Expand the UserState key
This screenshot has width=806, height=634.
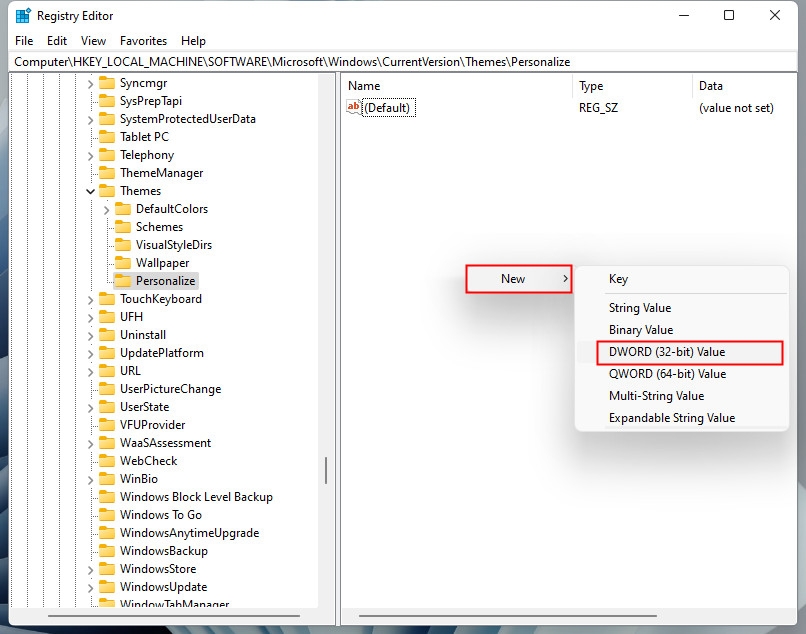click(x=90, y=407)
